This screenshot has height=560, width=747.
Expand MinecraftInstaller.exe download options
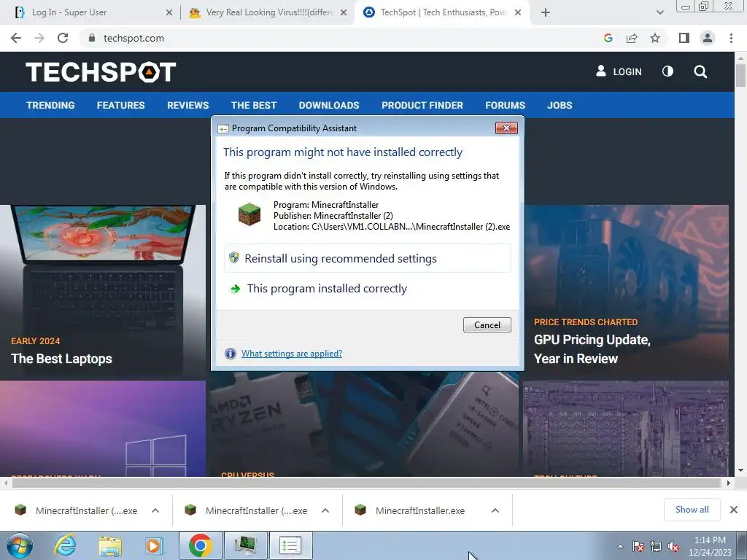(495, 510)
